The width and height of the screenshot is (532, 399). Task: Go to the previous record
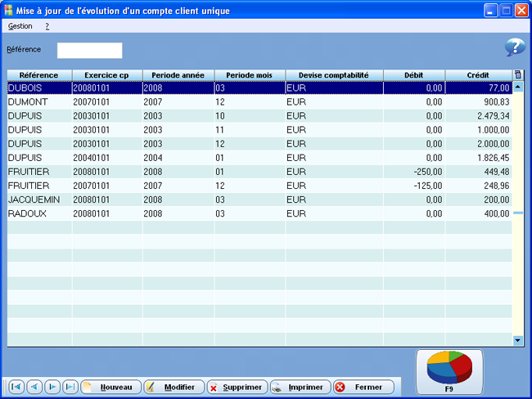pyautogui.click(x=34, y=387)
